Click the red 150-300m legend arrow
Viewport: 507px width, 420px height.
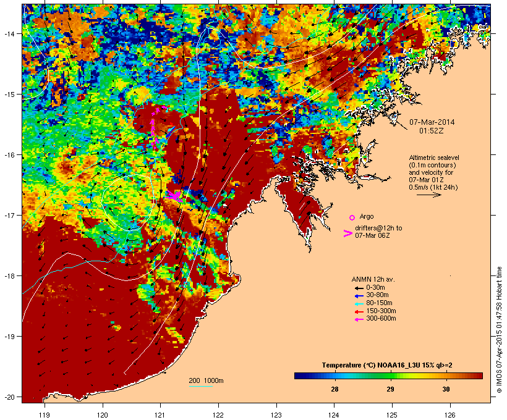coord(359,312)
